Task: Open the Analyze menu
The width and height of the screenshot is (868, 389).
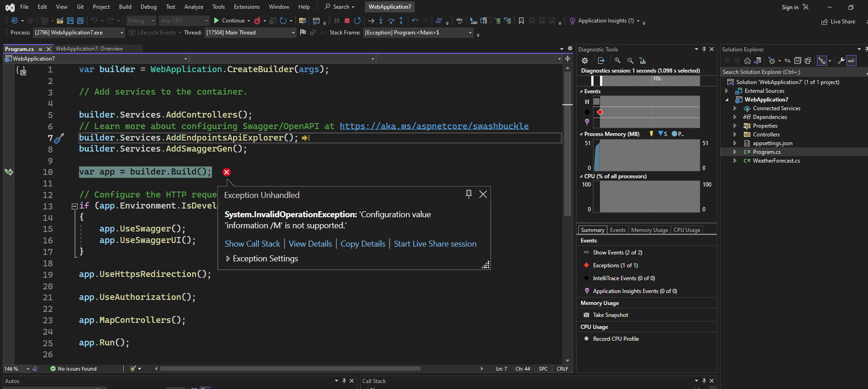Action: (194, 7)
